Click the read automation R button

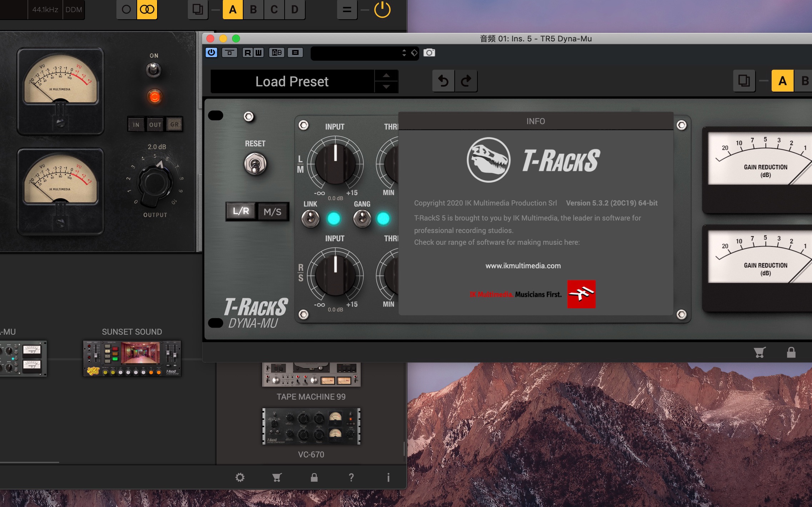[247, 53]
